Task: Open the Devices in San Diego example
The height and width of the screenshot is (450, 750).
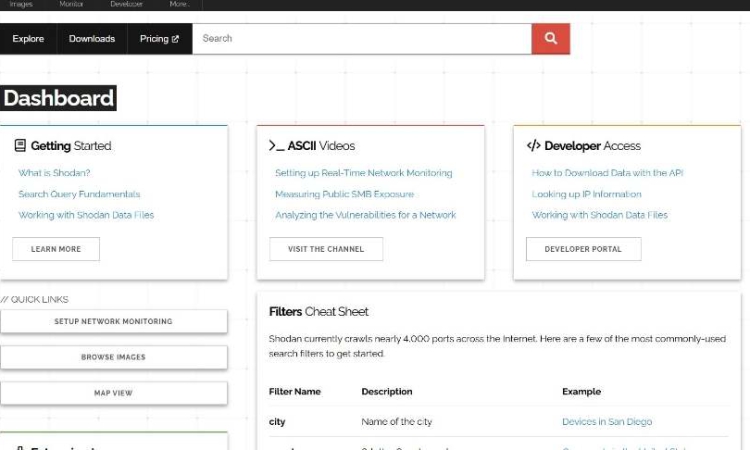Action: click(607, 422)
